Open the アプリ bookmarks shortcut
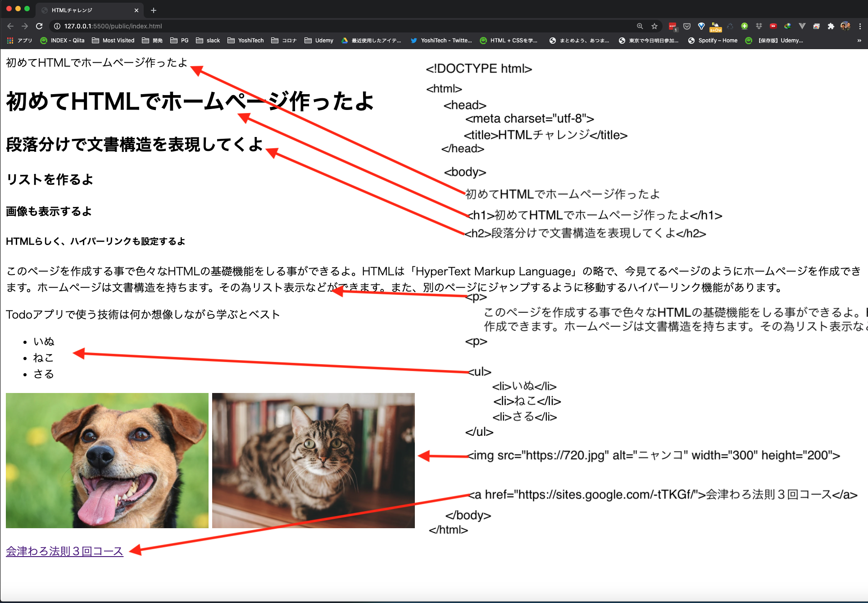Image resolution: width=868 pixels, height=603 pixels. [x=20, y=40]
